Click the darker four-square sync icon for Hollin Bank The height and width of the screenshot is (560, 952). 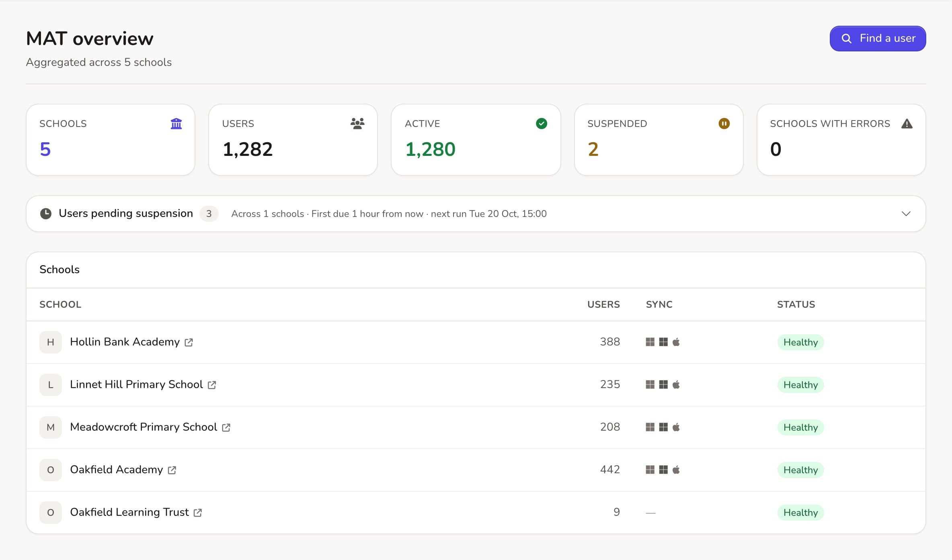663,342
